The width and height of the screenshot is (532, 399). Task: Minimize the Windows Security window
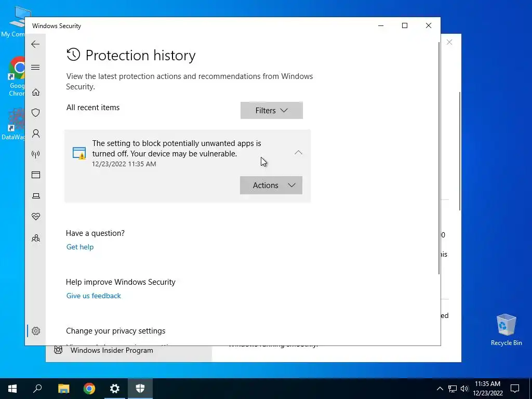coord(381,25)
